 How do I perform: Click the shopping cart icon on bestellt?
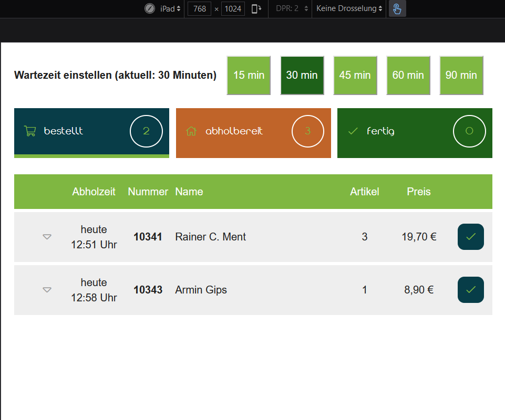tap(30, 131)
